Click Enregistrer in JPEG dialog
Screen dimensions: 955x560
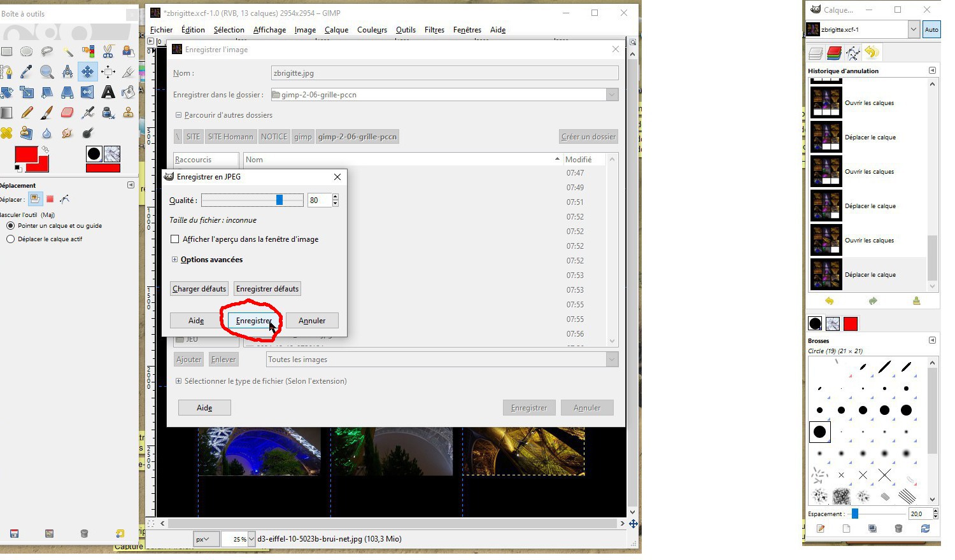tap(254, 321)
